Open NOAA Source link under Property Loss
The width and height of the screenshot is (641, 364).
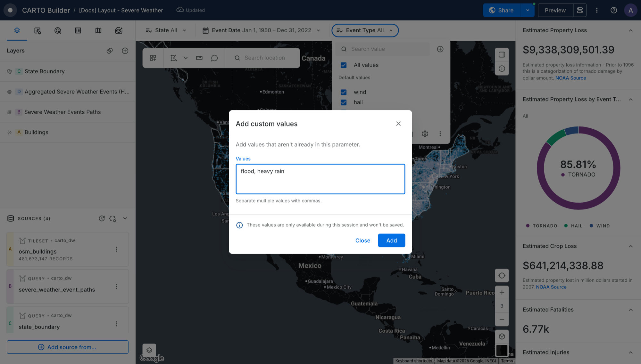coord(570,78)
